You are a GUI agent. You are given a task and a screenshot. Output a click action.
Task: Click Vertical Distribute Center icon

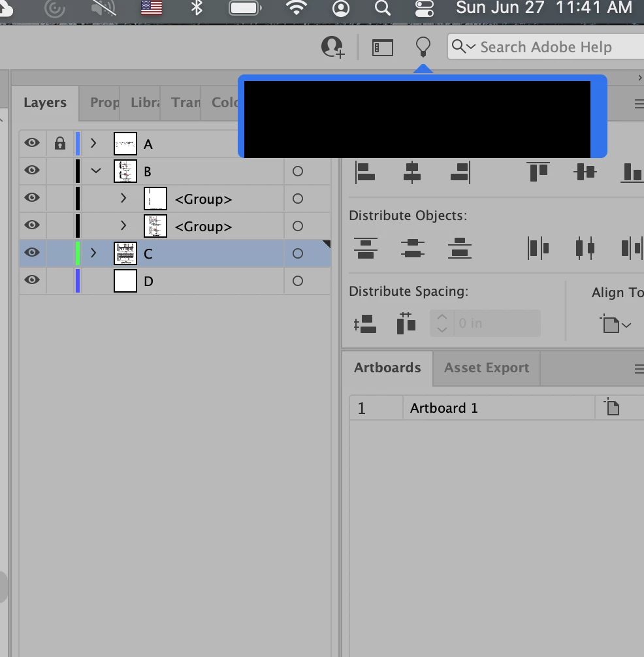412,248
